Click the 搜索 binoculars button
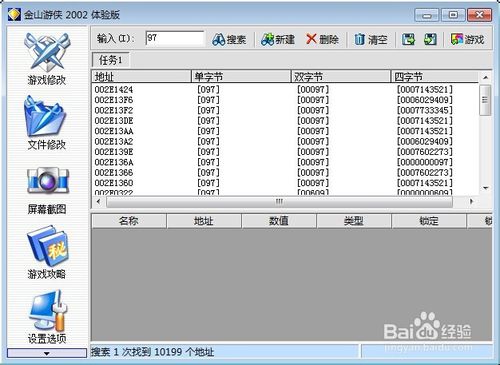Screen dimensions: 500x365 point(229,39)
